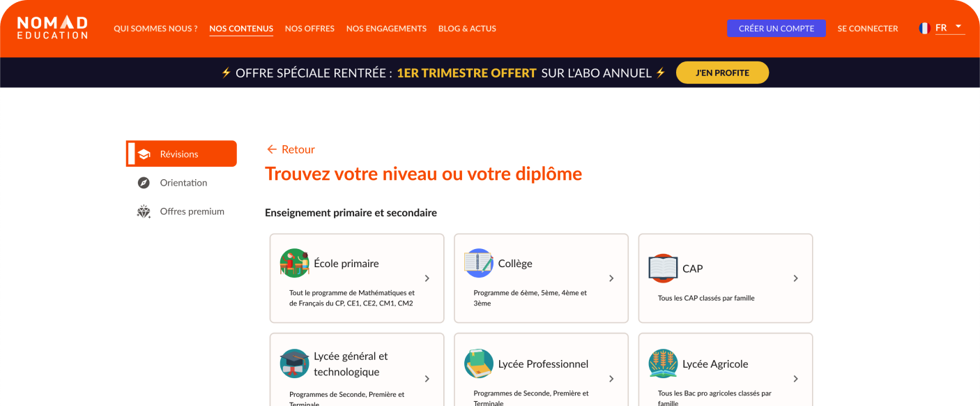
Task: Click the Créer un compte button
Action: 776,29
